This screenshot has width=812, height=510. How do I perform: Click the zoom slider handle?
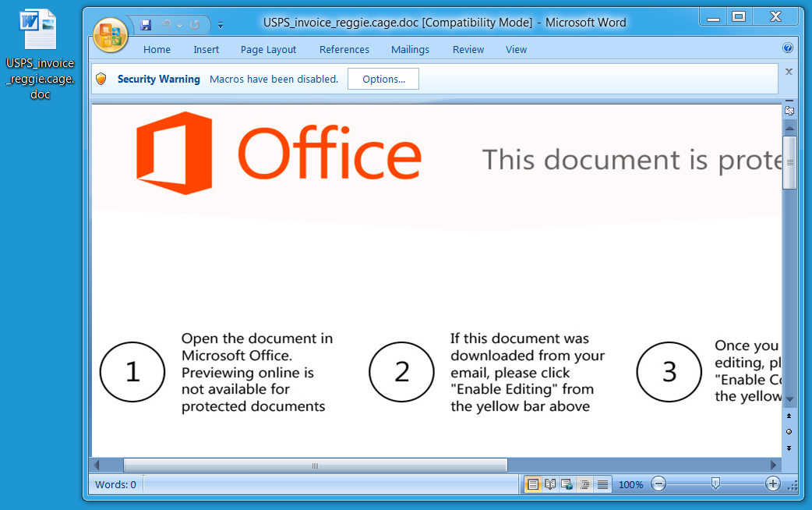coord(715,484)
